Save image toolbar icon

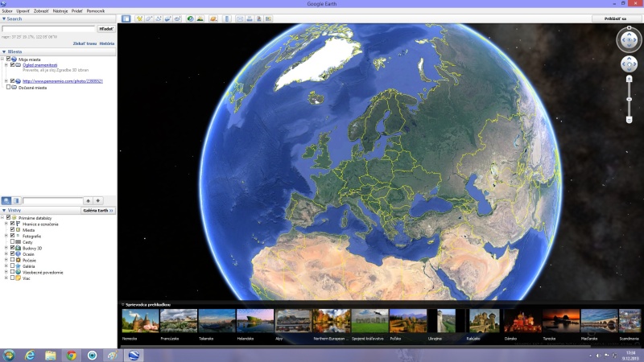[x=258, y=19]
